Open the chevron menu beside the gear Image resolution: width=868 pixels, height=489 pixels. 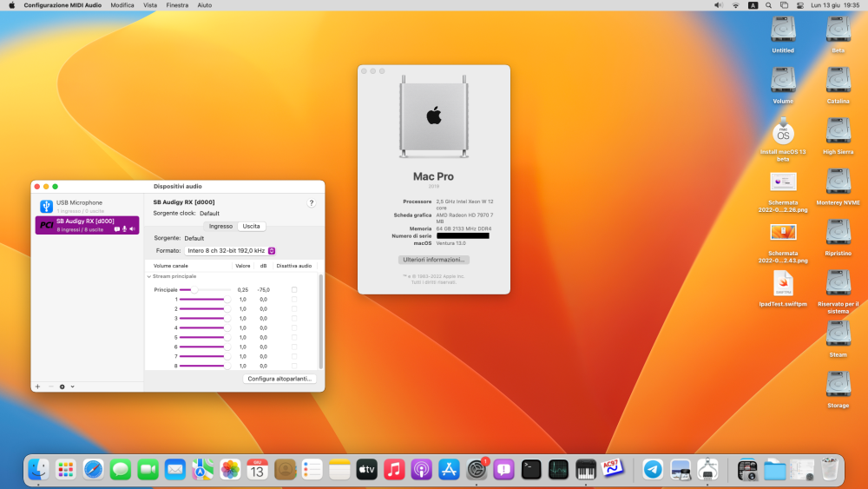(x=73, y=387)
